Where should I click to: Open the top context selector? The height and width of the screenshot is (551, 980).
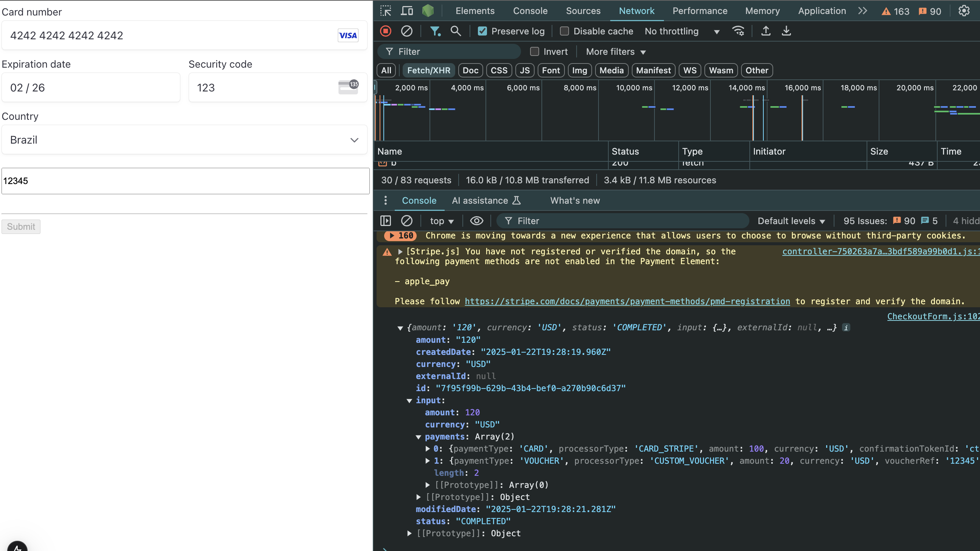[x=441, y=221]
